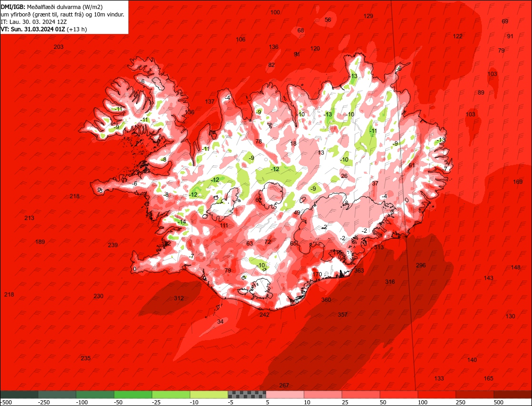Viewport: 532px width, 406px height.
Task: Click the initial time 'IT: Lau. 30. 03. 2024 12Z'
Action: pyautogui.click(x=34, y=22)
